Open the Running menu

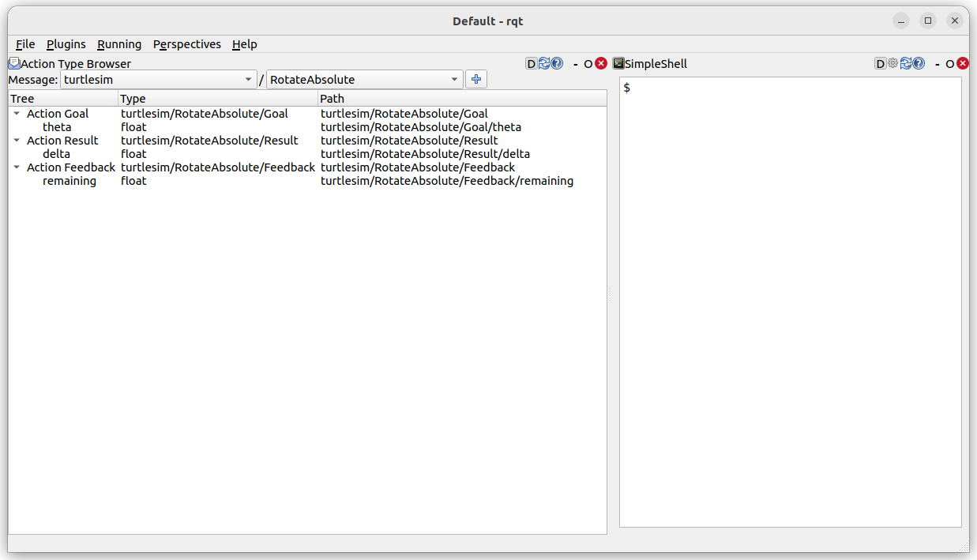click(119, 44)
